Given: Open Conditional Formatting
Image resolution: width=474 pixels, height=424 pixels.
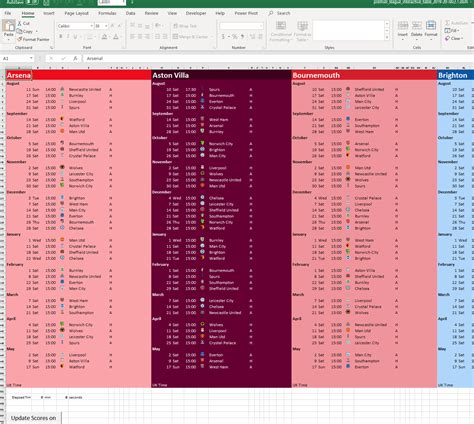Looking at the screenshot, I should [x=281, y=31].
